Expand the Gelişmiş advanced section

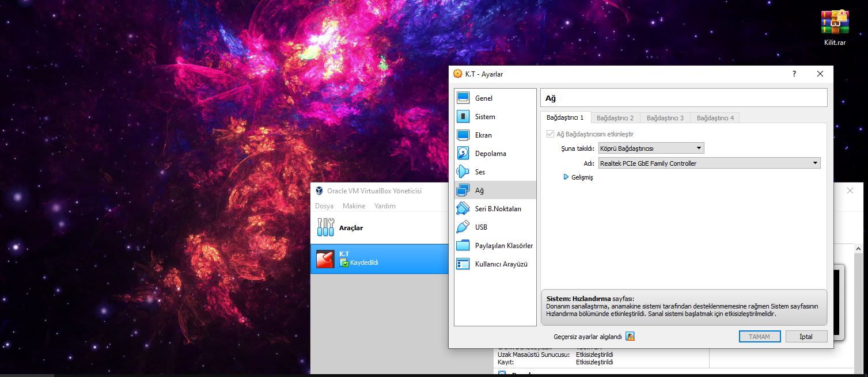pyautogui.click(x=578, y=177)
